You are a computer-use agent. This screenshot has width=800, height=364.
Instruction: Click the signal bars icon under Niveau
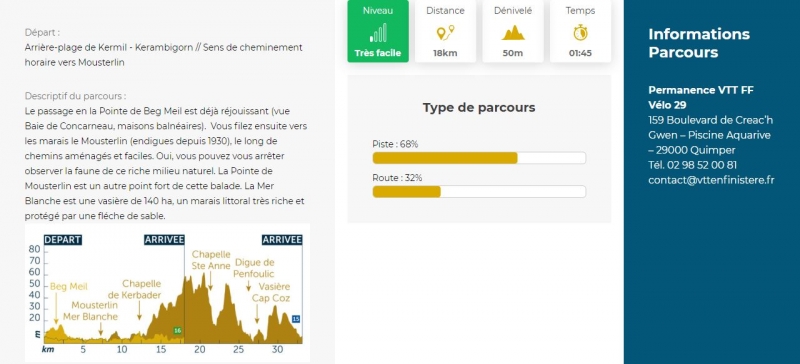tap(378, 33)
